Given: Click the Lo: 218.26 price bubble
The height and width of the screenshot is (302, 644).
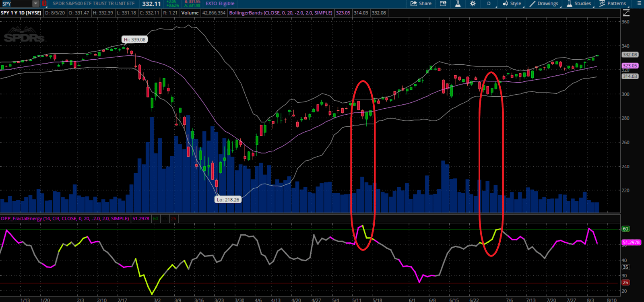Looking at the screenshot, I should [x=228, y=200].
